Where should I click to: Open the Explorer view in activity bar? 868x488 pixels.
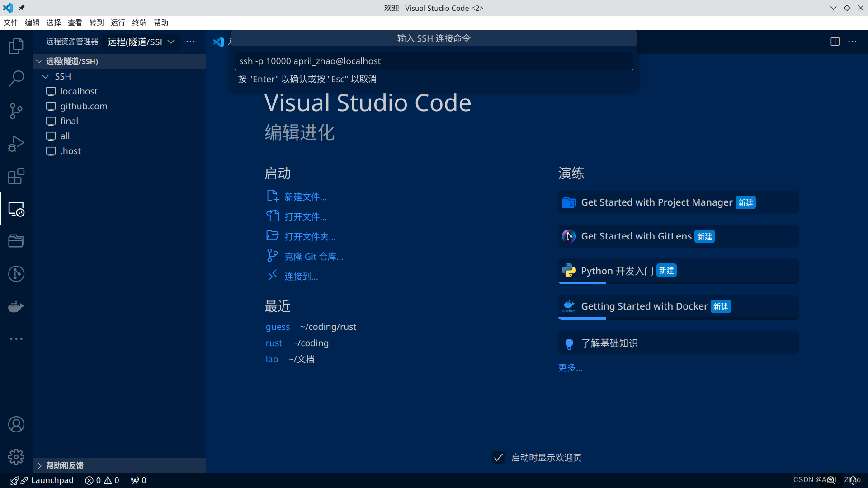point(16,46)
